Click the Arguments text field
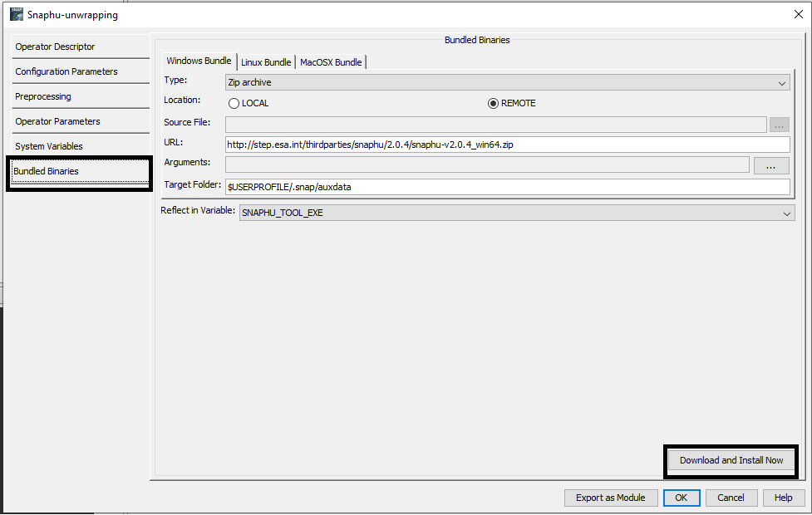 487,164
